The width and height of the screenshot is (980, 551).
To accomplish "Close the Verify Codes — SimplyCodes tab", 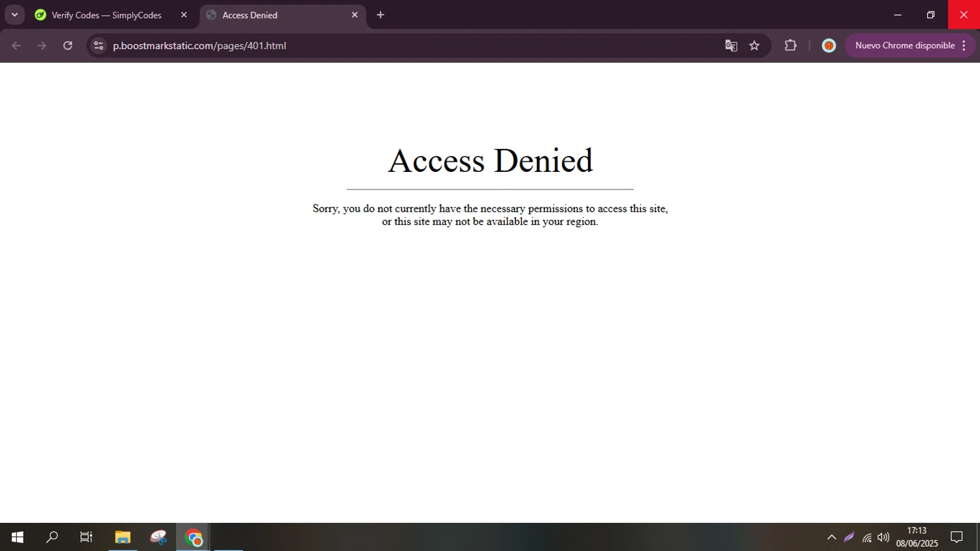I will click(184, 15).
